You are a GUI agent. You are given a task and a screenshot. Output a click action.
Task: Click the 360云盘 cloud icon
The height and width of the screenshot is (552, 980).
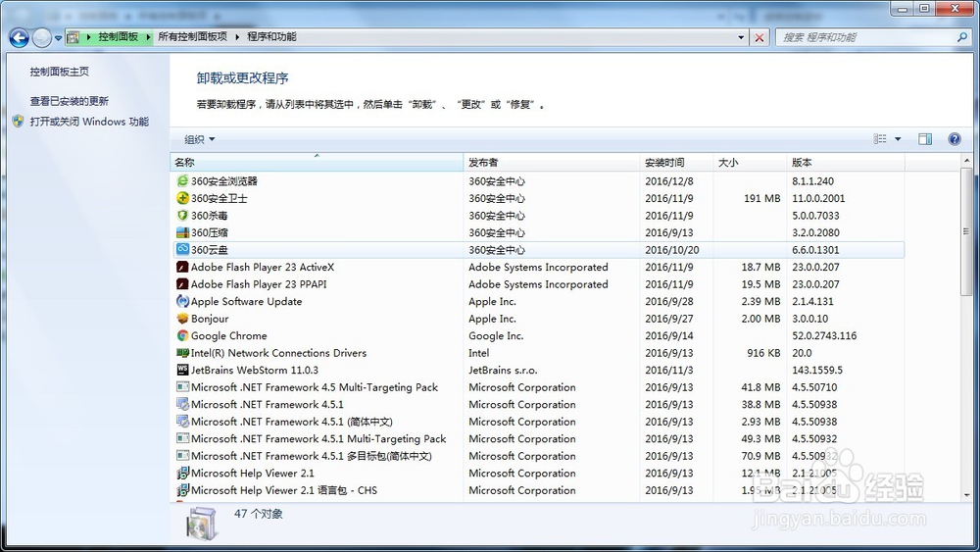tap(182, 249)
